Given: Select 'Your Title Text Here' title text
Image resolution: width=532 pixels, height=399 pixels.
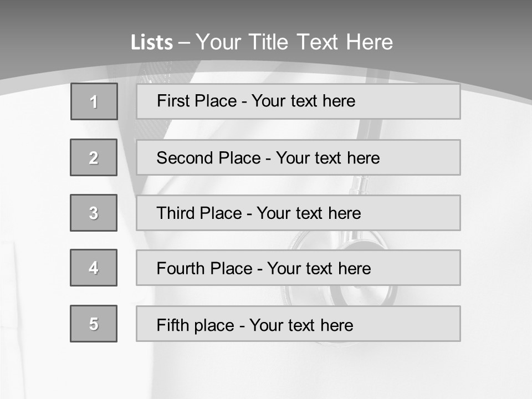Looking at the screenshot, I should click(x=294, y=42).
